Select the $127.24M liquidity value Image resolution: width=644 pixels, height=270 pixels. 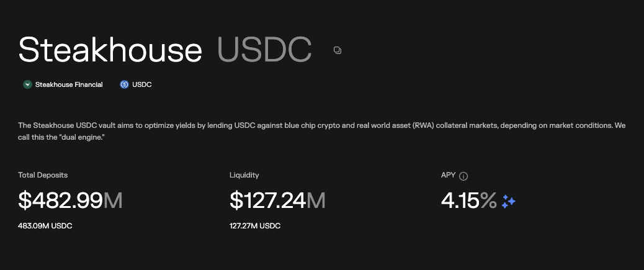pos(277,201)
